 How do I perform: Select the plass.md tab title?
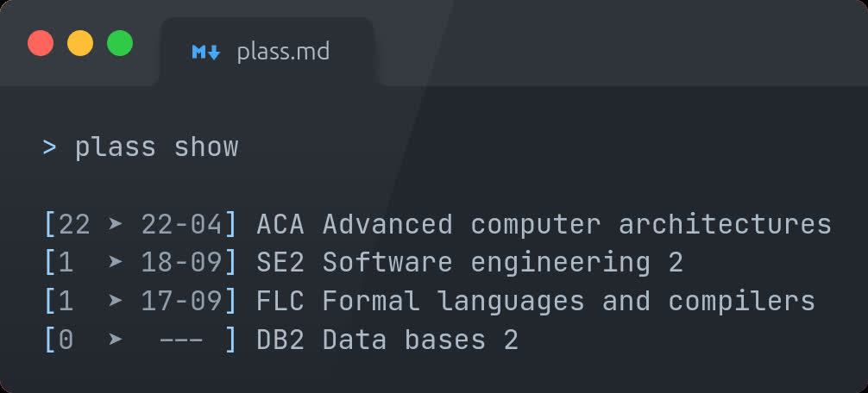283,52
